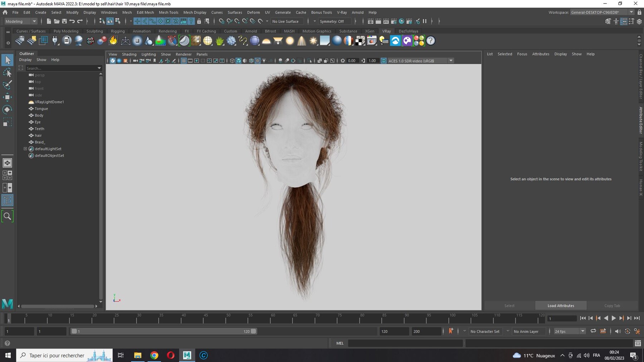The height and width of the screenshot is (362, 644).
Task: Open the Opera browser from taskbar
Action: point(171,355)
